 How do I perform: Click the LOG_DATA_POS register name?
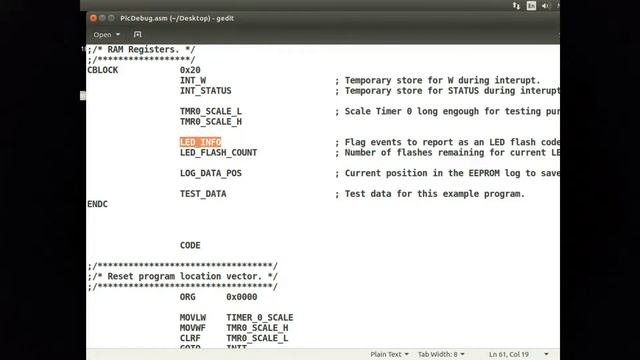pyautogui.click(x=211, y=173)
